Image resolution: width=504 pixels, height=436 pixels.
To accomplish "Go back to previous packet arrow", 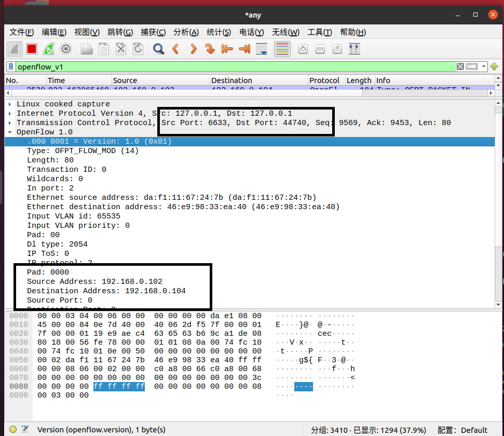I will (x=175, y=49).
